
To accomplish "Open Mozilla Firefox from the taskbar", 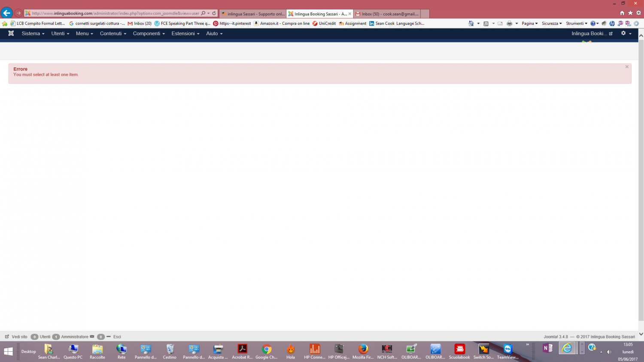I will [x=363, y=350].
